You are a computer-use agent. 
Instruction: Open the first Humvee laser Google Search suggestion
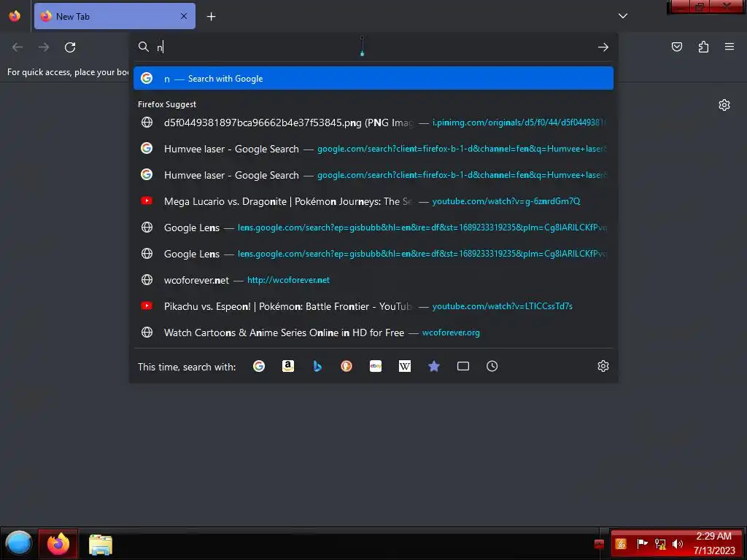point(373,149)
